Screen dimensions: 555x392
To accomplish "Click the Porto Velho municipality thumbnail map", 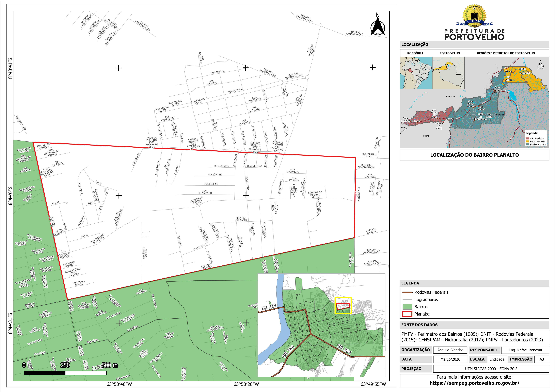I will (x=448, y=73).
